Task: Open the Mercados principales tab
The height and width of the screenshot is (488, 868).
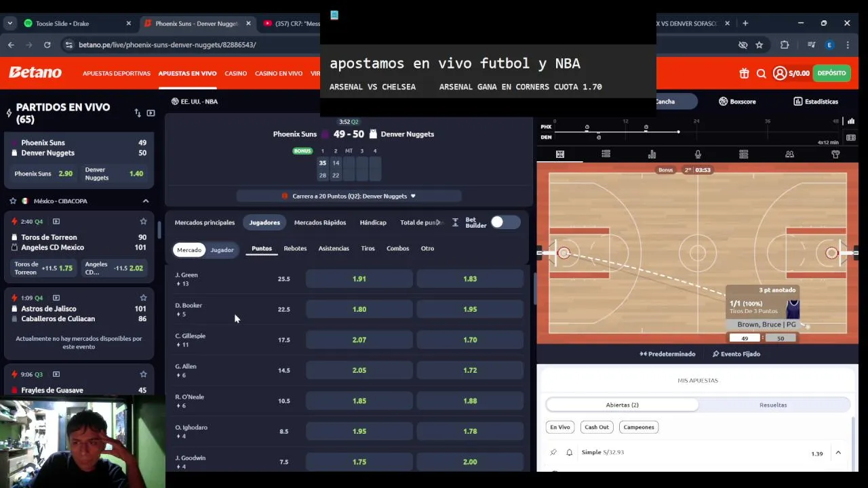Action: tap(205, 222)
